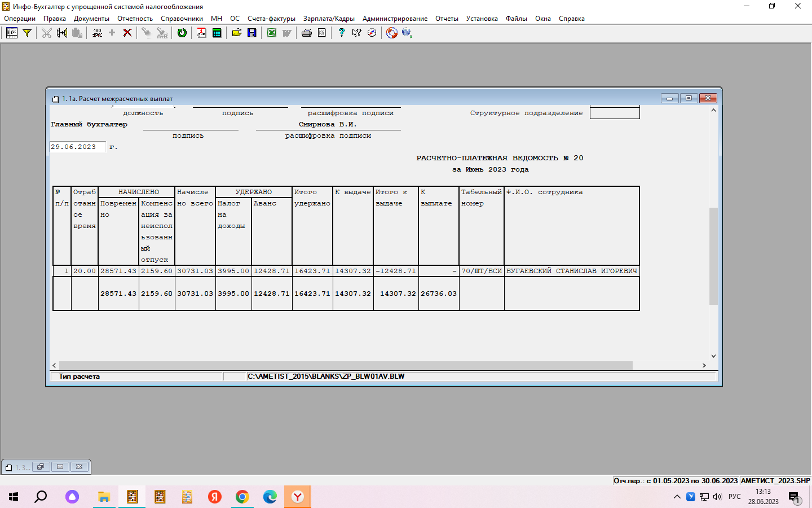This screenshot has width=812, height=508.
Task: Click the scroll up arrow of the report
Action: click(x=713, y=110)
